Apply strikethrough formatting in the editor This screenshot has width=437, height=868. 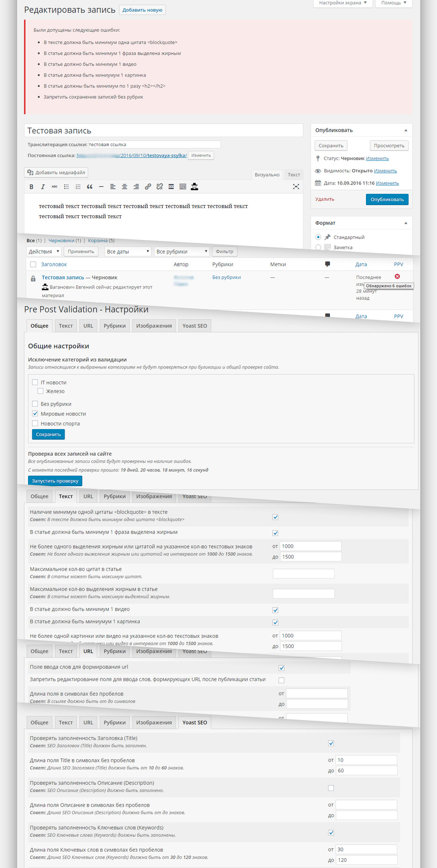pos(55,187)
